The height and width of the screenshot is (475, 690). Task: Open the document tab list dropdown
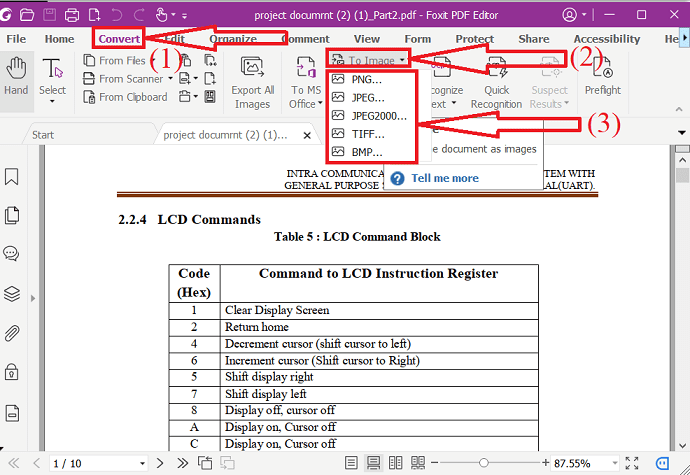pos(682,133)
